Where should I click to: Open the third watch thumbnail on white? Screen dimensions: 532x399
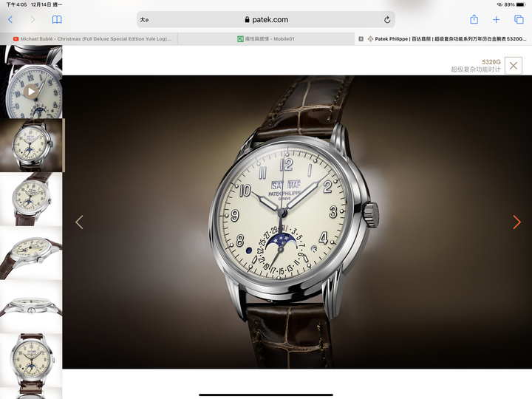(x=31, y=199)
